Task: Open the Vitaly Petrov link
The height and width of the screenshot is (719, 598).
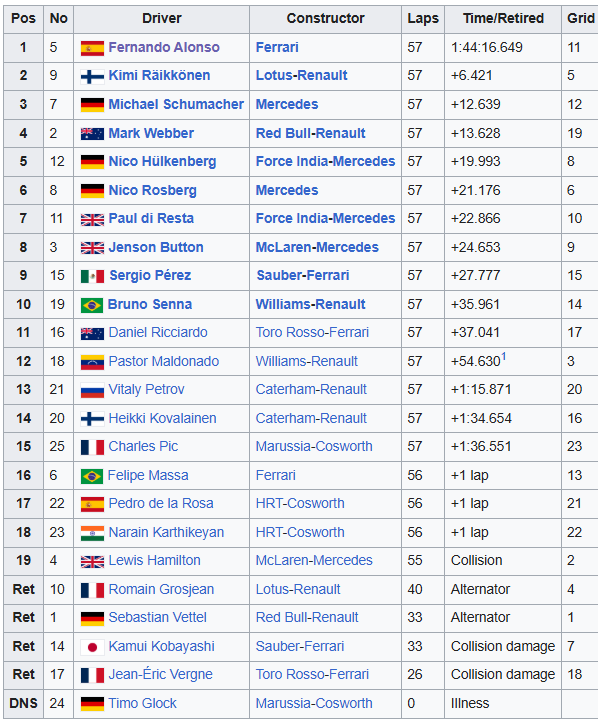Action: (x=146, y=389)
